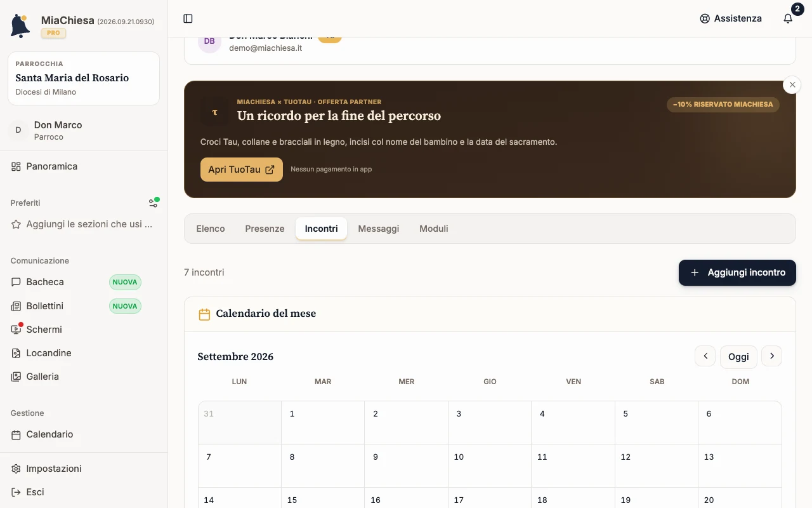Go to previous month chevron

coord(705,356)
